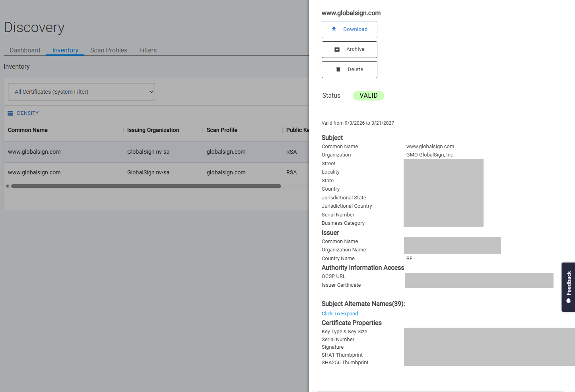Sort by Common Name column header

pos(28,130)
